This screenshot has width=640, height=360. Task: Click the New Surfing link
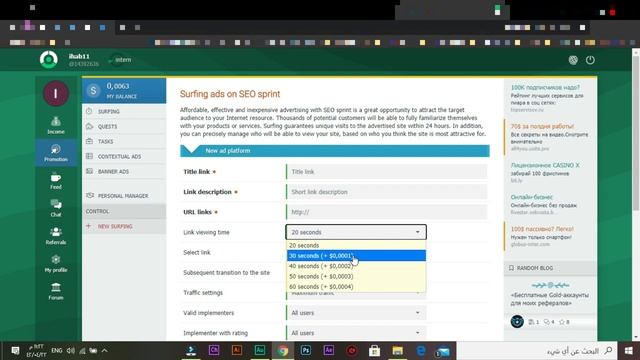(115, 226)
